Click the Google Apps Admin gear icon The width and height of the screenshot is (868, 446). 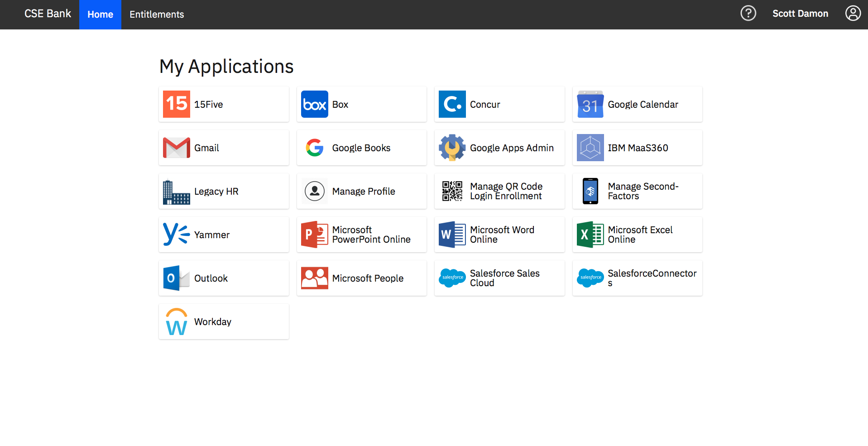[x=452, y=148]
